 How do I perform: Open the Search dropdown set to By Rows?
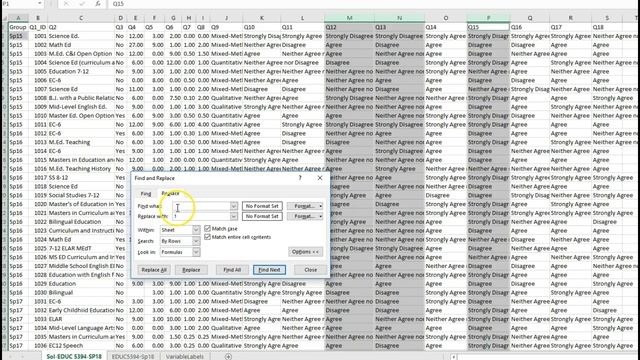tap(196, 241)
